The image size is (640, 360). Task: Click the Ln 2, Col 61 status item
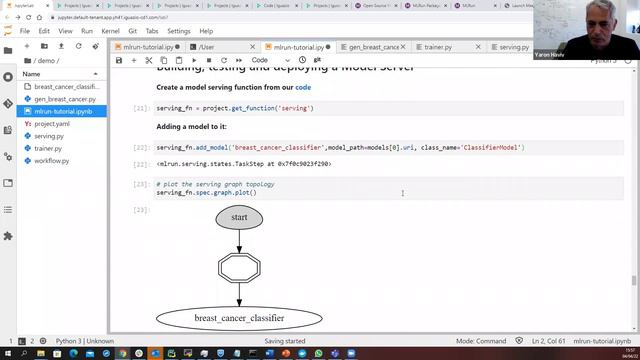pyautogui.click(x=548, y=341)
